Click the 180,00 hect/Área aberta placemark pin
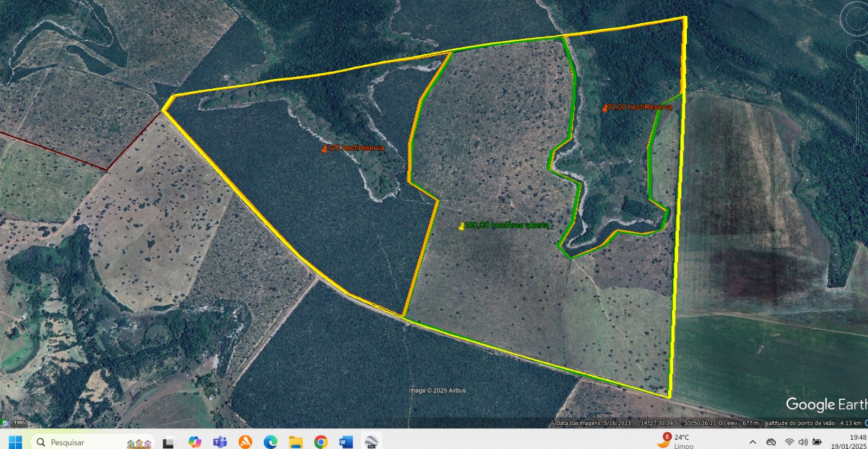Screen dimensions: 868x449 coord(461,227)
